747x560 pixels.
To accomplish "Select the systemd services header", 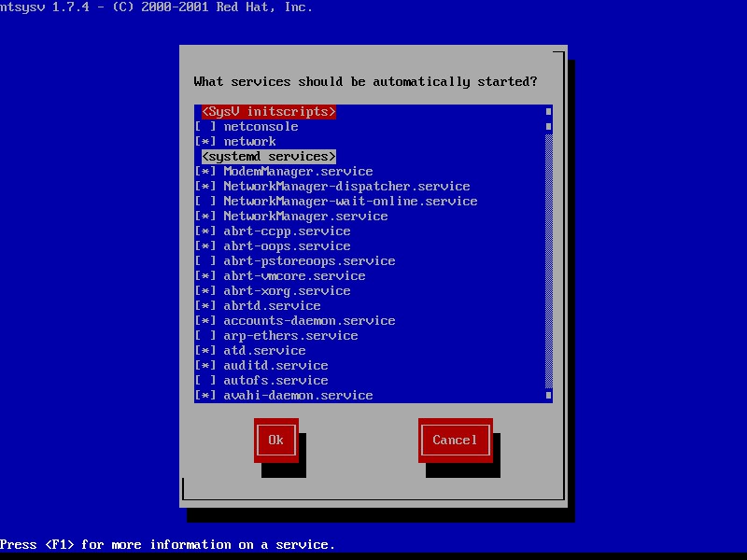I will pos(269,156).
